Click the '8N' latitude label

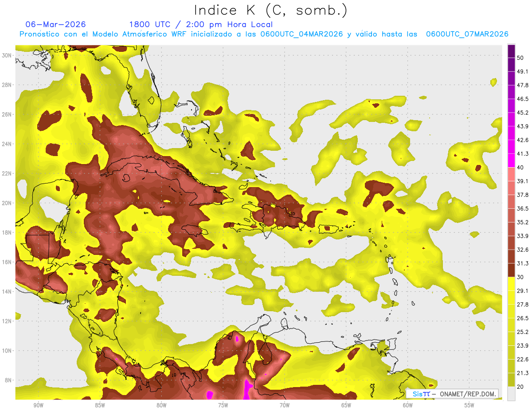click(8, 380)
